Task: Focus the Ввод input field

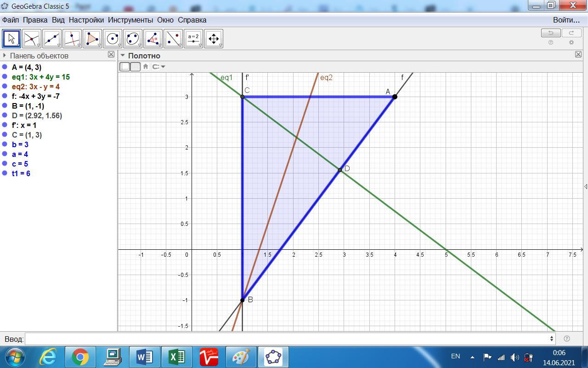Action: point(290,339)
